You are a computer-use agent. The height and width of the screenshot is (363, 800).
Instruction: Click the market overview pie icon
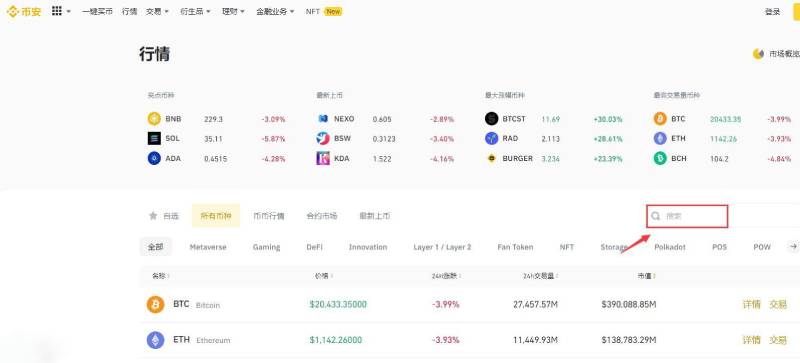click(758, 54)
